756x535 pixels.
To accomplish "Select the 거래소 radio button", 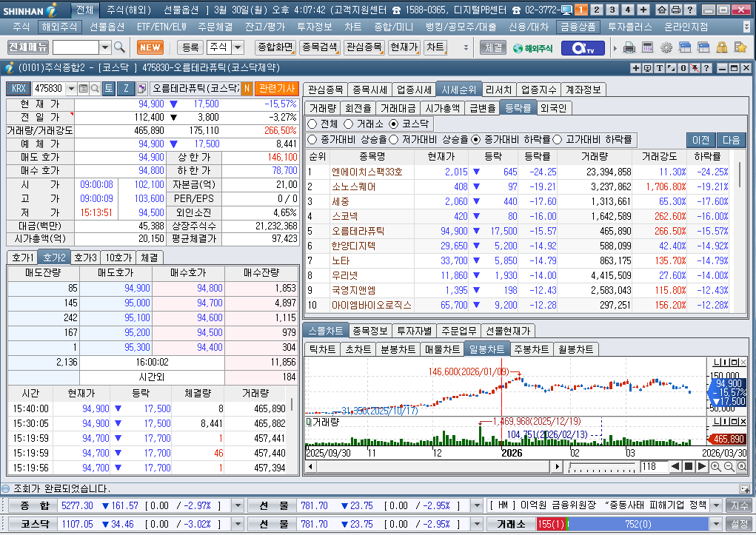I will pos(348,124).
